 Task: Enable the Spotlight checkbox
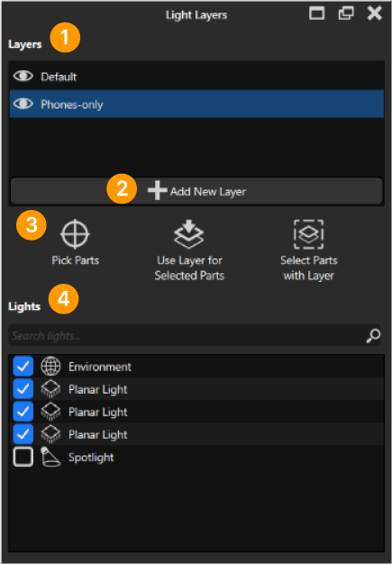tap(23, 457)
